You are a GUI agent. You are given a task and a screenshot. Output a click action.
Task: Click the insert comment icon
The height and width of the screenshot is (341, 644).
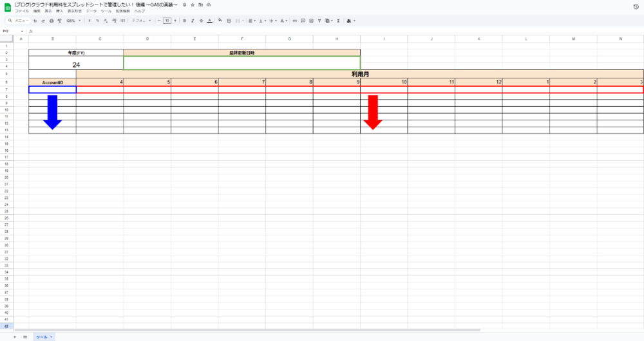tap(303, 21)
